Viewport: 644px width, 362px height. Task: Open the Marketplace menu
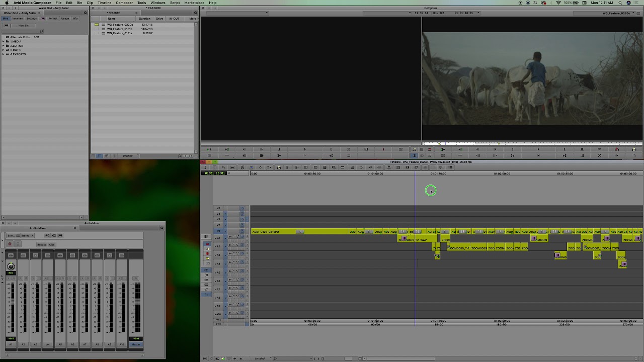[194, 3]
